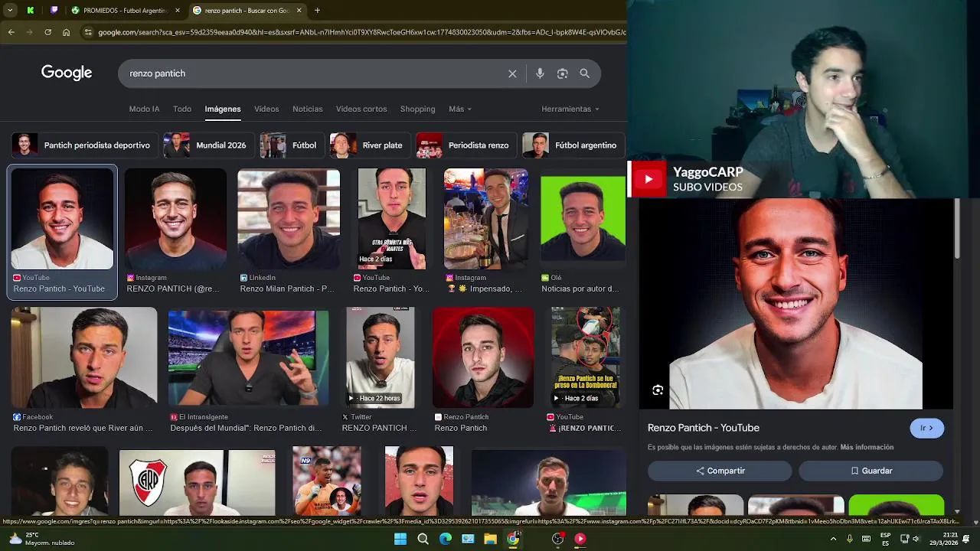Screen dimensions: 980x551
Task: Open a new browser tab with plus
Action: [317, 11]
